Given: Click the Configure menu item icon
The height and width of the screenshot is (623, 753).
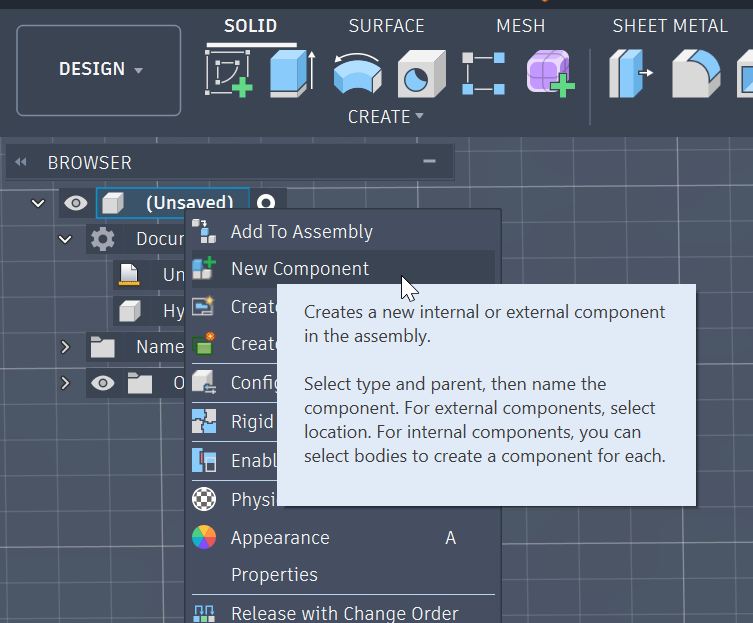Looking at the screenshot, I should point(204,382).
